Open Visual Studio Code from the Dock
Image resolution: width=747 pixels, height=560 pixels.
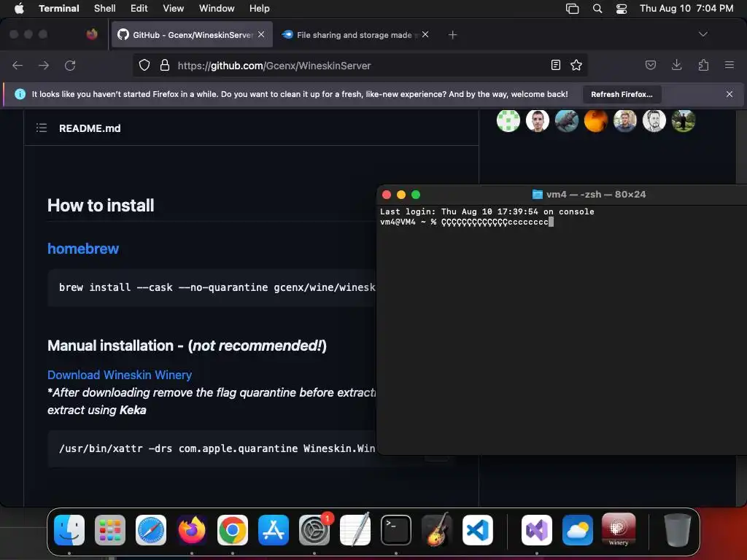[477, 530]
